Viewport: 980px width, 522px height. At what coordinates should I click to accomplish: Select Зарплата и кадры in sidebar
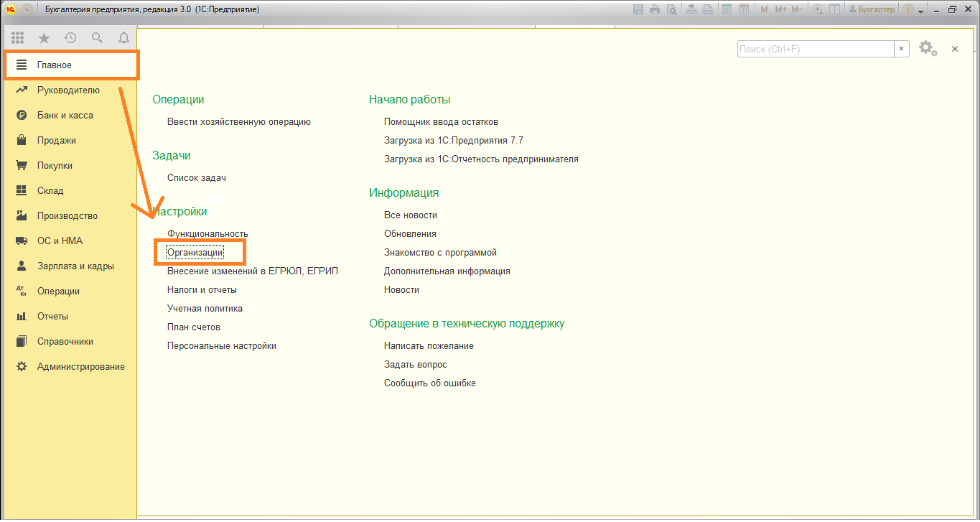pos(75,266)
